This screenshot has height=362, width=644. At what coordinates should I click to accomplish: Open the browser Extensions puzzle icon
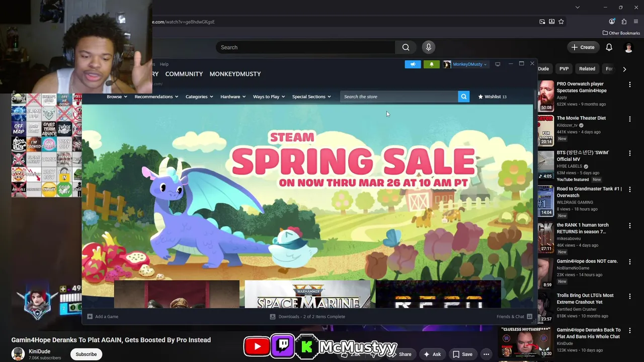624,22
